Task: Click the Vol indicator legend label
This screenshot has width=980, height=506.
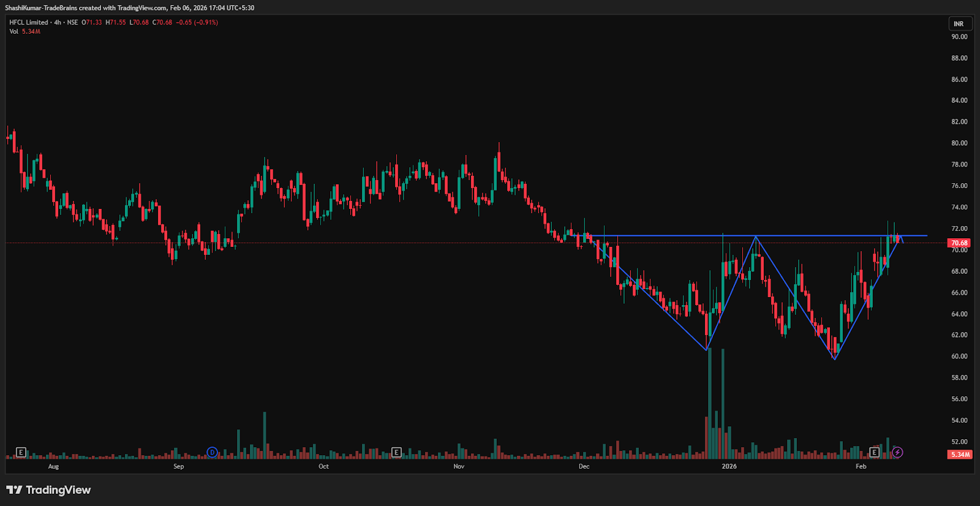Action: point(13,32)
